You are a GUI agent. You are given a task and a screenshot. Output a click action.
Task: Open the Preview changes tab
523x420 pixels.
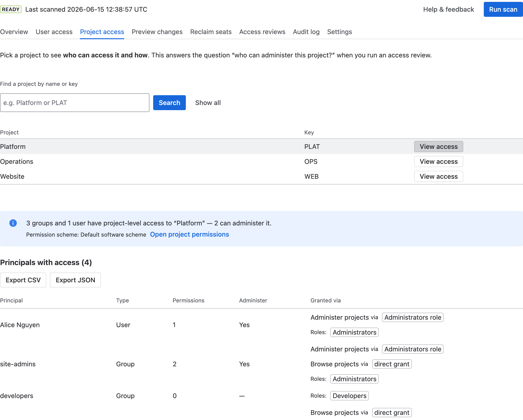[157, 32]
